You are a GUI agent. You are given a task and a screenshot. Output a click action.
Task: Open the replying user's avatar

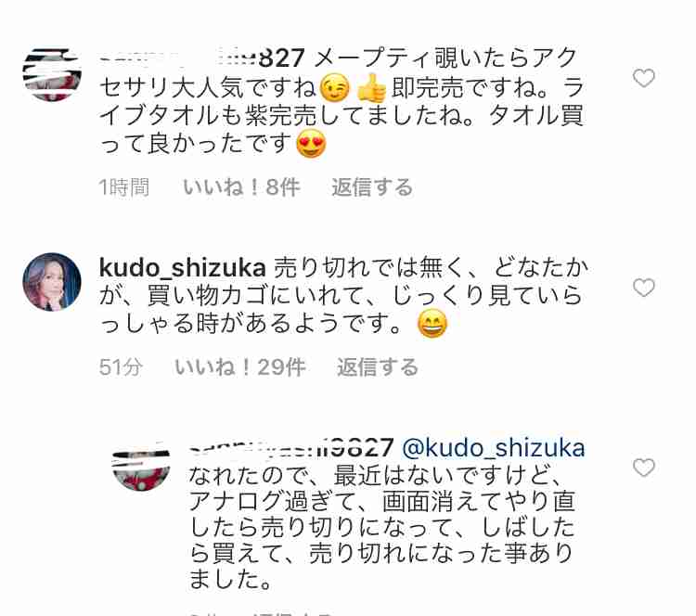141,465
